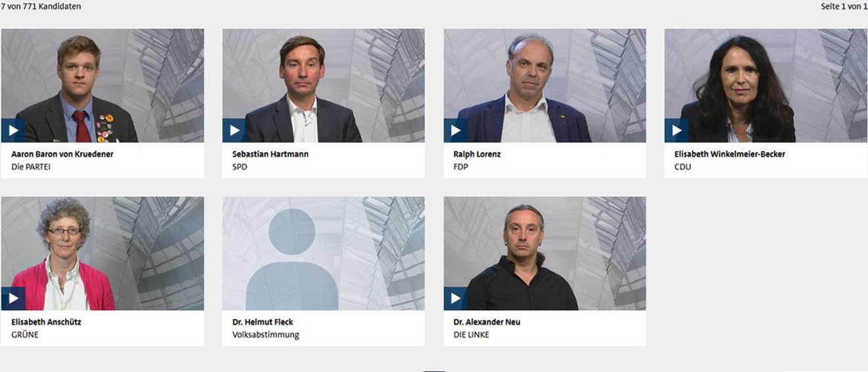Click the DIE LINKE party label
The width and height of the screenshot is (868, 372).
(471, 334)
